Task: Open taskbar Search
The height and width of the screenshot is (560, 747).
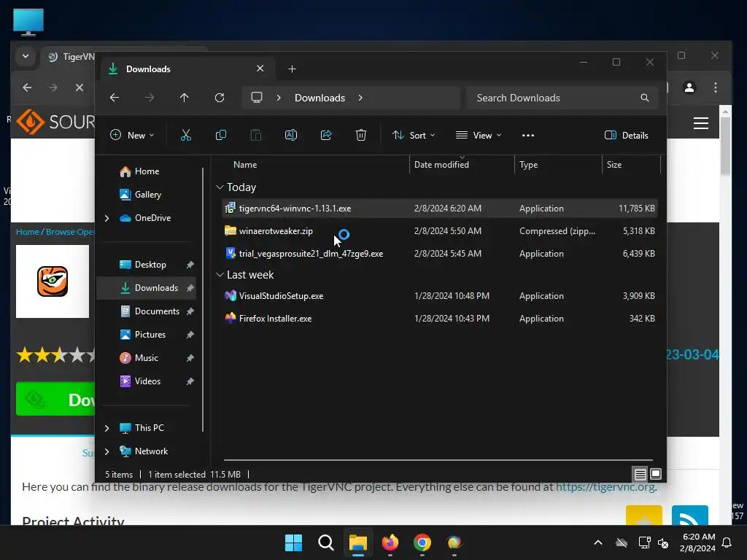Action: (326, 542)
